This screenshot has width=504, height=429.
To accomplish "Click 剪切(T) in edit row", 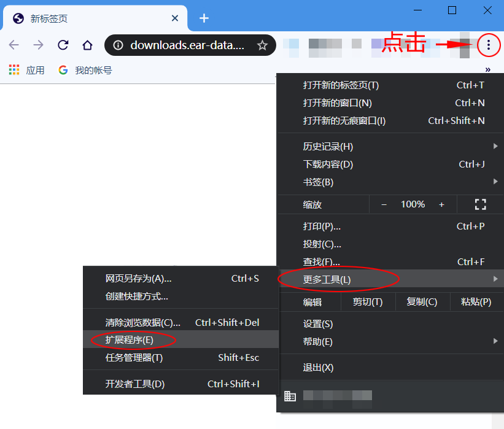I will 368,302.
